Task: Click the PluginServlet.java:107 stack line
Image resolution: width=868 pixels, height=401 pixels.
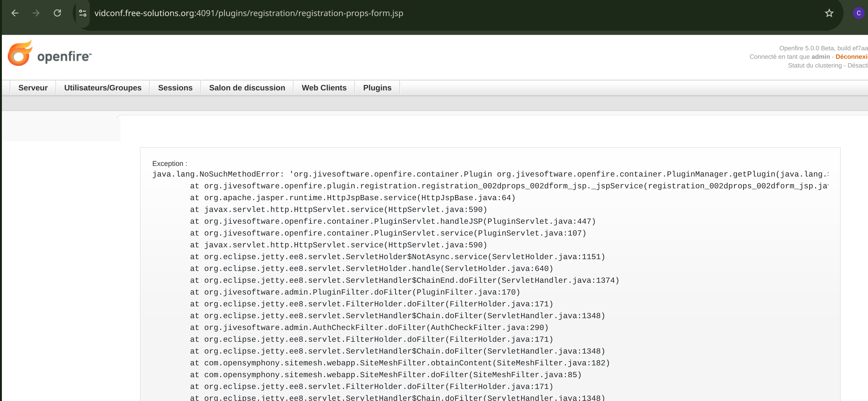Action: [x=388, y=233]
